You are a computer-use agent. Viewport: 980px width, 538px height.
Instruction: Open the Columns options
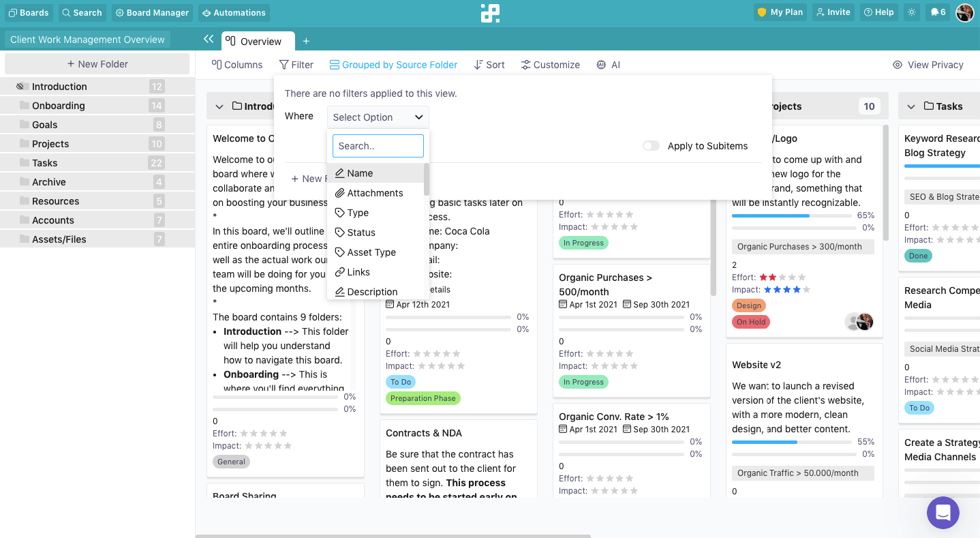(237, 65)
